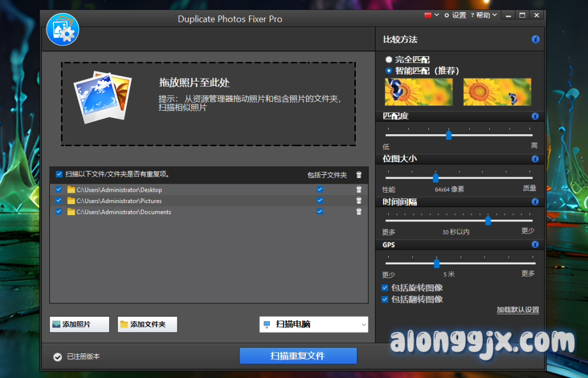Open the language flag dropdown
The width and height of the screenshot is (588, 378).
coord(431,15)
